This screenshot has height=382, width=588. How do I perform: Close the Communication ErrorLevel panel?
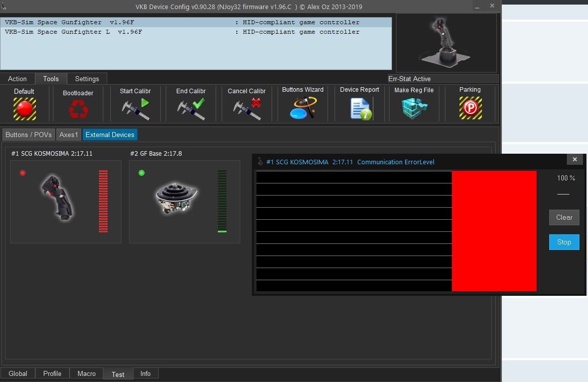click(x=575, y=159)
